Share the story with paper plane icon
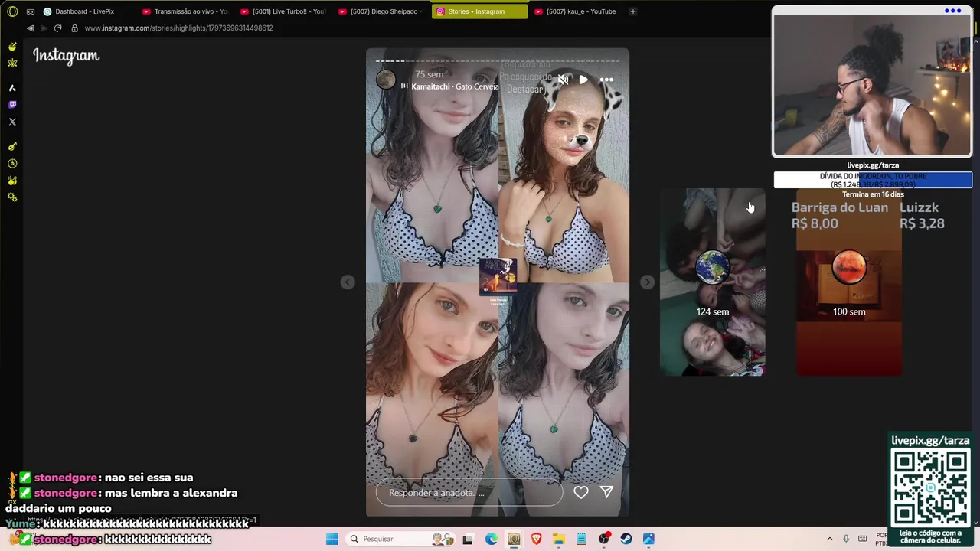 click(606, 492)
